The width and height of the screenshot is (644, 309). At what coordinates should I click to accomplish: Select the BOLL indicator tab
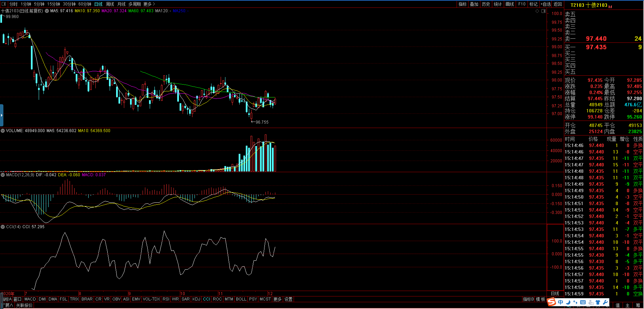pyautogui.click(x=241, y=299)
